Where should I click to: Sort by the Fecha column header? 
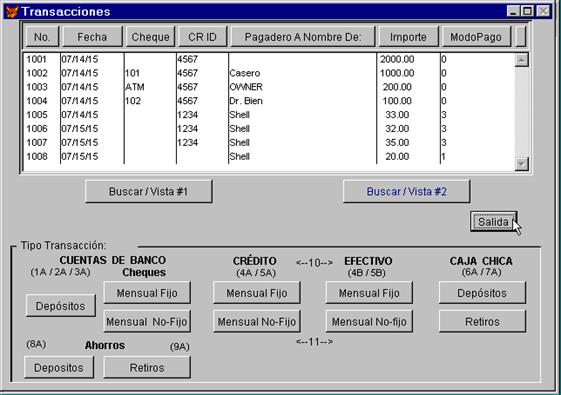pos(92,37)
